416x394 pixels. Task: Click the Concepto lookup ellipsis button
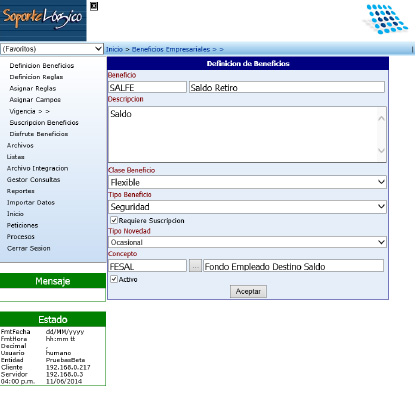coord(195,266)
